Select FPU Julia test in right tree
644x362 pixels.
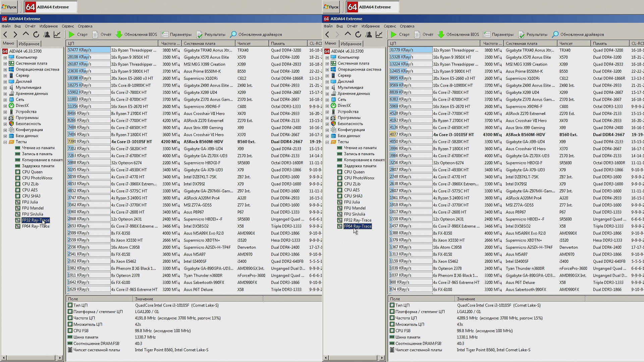[x=352, y=202]
